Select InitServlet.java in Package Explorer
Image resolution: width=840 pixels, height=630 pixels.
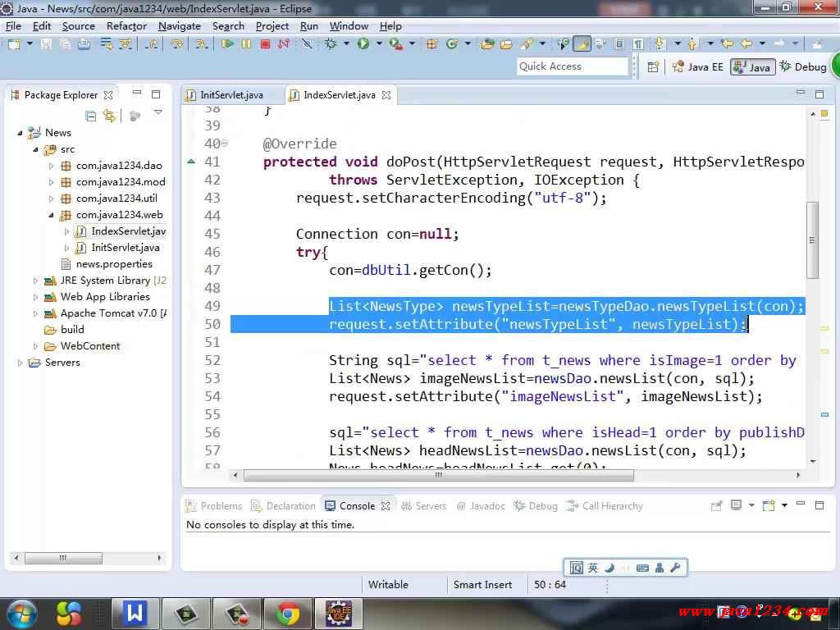(125, 248)
